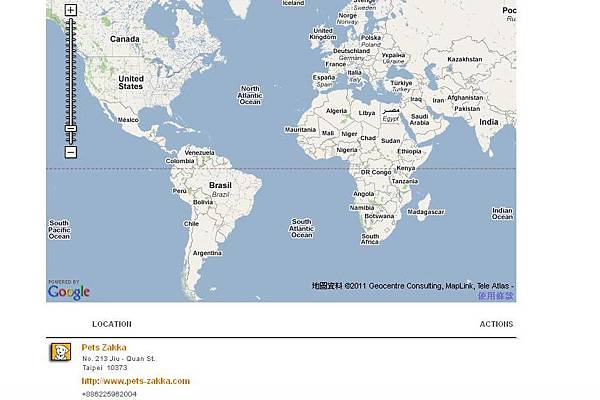
Task: Click the Taipei 10373 text
Action: pos(104,368)
